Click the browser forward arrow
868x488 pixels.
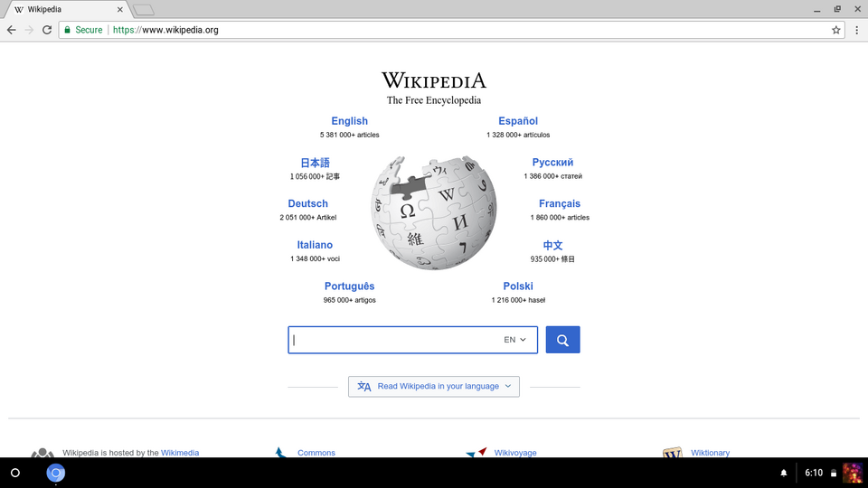[29, 30]
